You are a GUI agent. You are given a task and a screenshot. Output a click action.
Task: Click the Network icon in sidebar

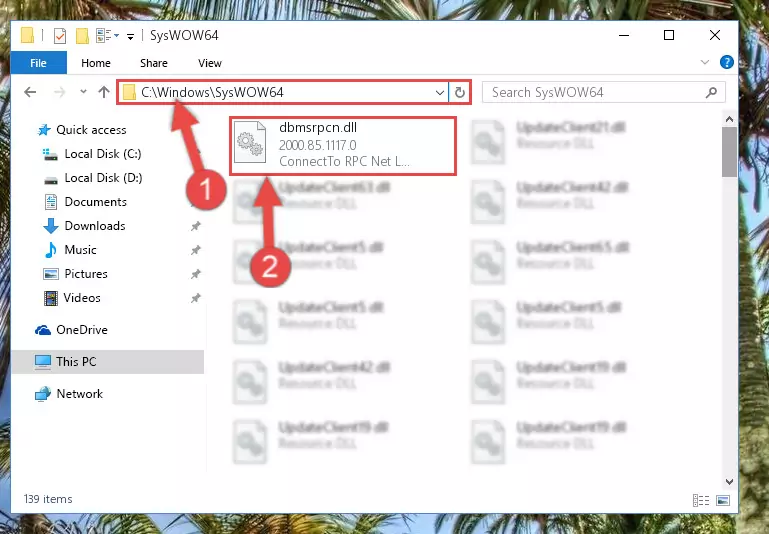point(43,394)
